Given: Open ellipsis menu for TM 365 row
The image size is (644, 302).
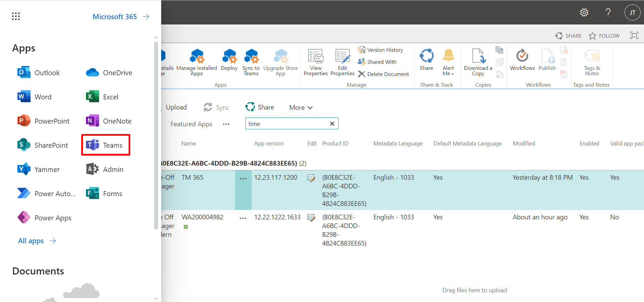Looking at the screenshot, I should pyautogui.click(x=243, y=179).
